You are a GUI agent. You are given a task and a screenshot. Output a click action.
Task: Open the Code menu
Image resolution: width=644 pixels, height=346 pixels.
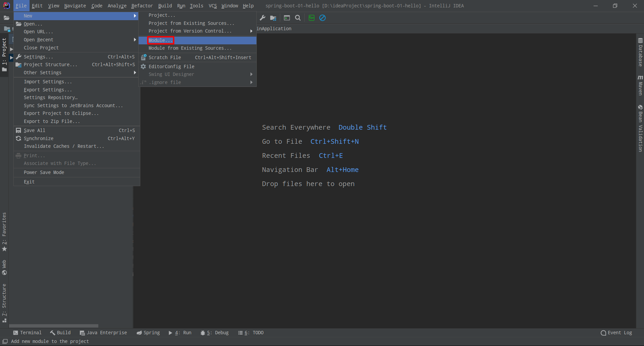97,6
